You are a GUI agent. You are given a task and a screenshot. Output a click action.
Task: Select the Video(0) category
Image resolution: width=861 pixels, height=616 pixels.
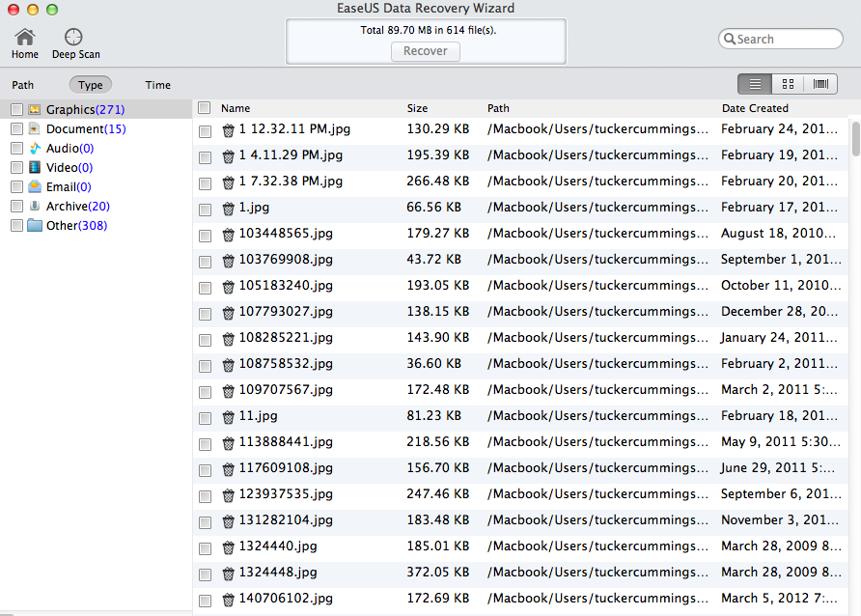pyautogui.click(x=69, y=167)
